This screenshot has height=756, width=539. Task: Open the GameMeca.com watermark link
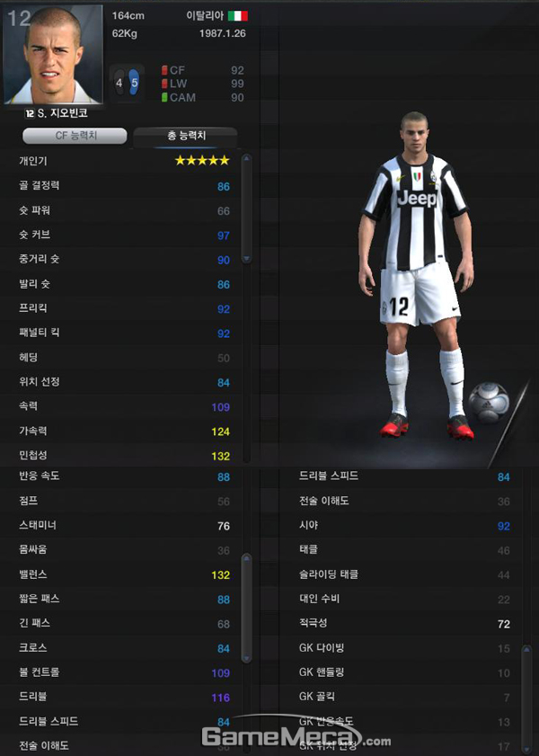(296, 737)
